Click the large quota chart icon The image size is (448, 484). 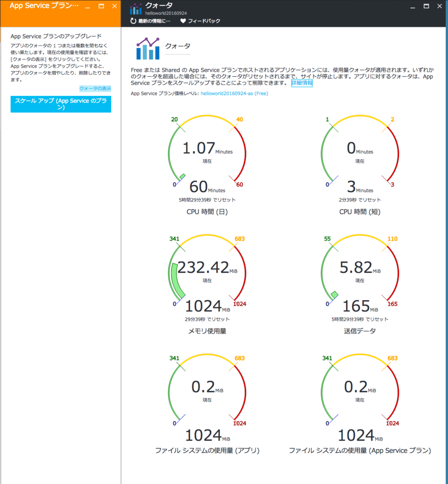148,49
